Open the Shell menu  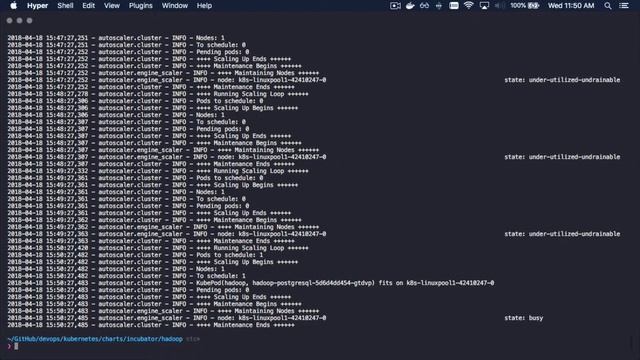click(x=65, y=6)
